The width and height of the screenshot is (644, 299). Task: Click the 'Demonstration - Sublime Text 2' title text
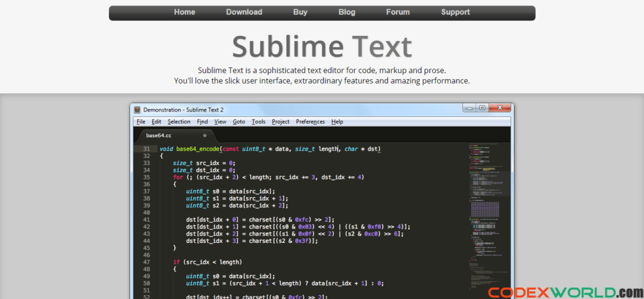pyautogui.click(x=183, y=110)
